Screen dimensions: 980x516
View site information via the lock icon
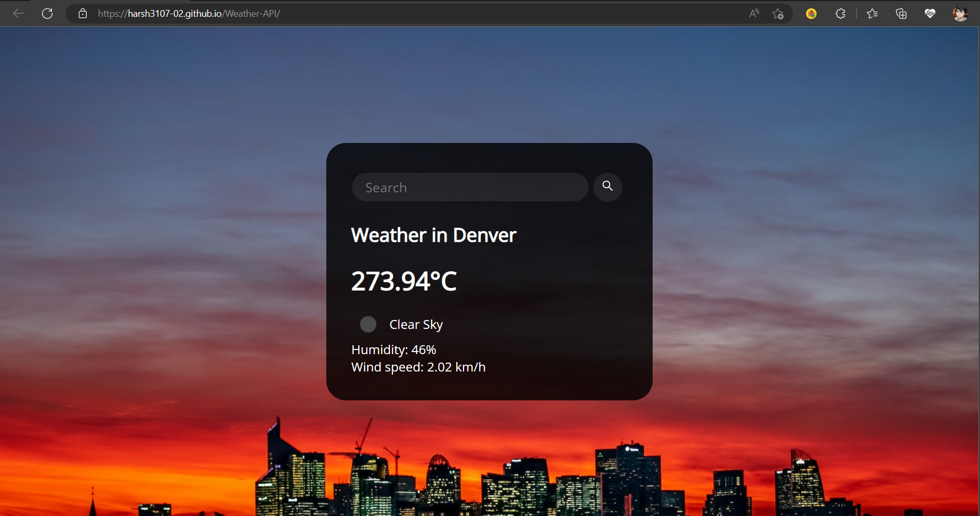(x=82, y=14)
